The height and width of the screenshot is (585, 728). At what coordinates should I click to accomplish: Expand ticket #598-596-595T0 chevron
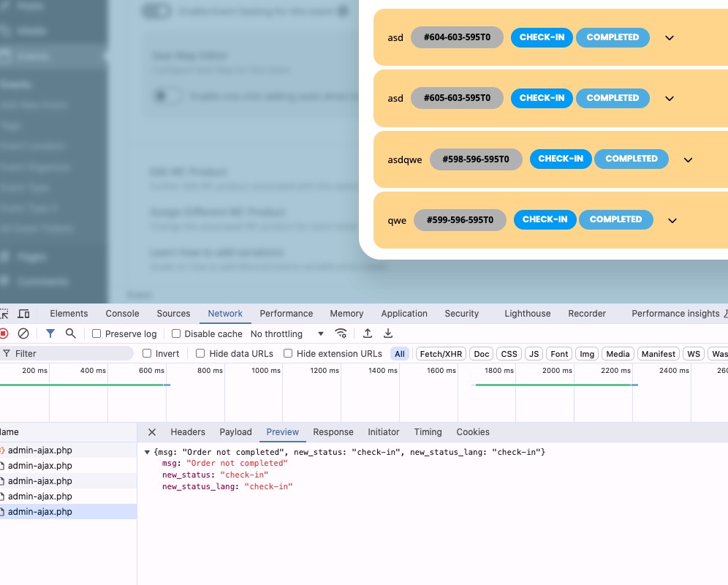[688, 160]
